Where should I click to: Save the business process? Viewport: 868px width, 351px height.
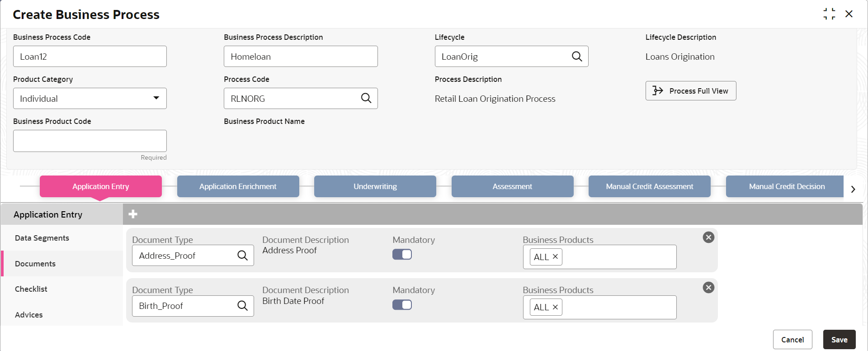coord(839,340)
